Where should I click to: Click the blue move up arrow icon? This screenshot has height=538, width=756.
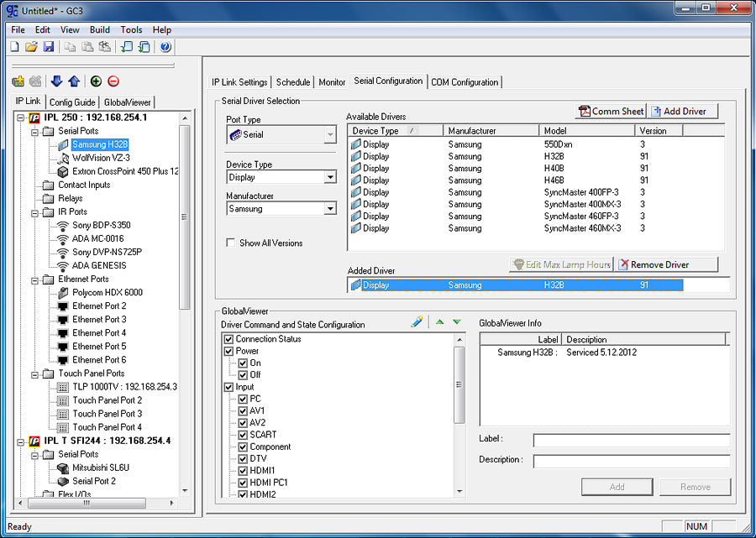[x=74, y=81]
